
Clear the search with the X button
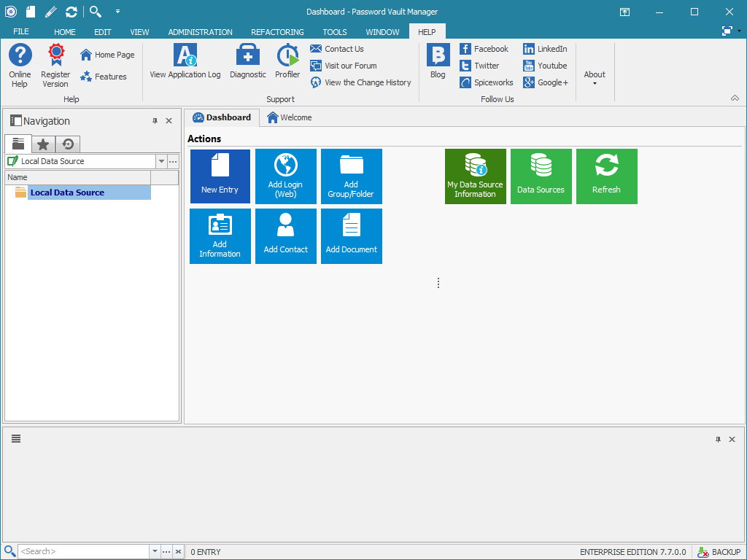click(178, 551)
